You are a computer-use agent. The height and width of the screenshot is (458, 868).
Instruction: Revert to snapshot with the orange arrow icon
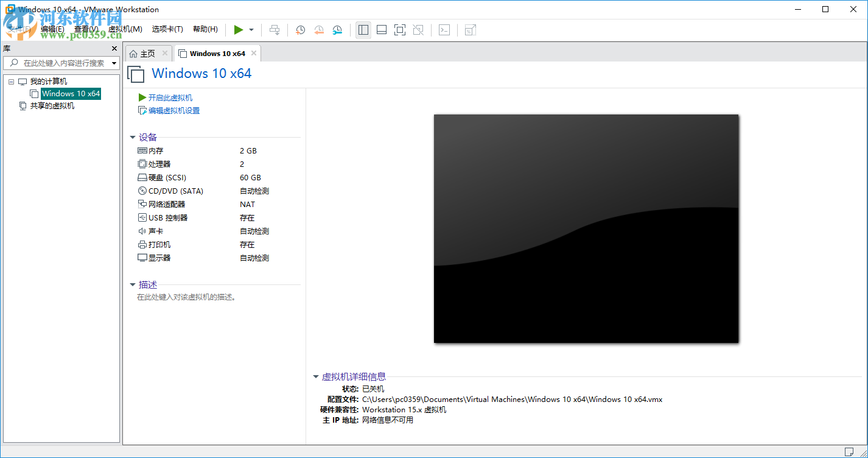[319, 29]
